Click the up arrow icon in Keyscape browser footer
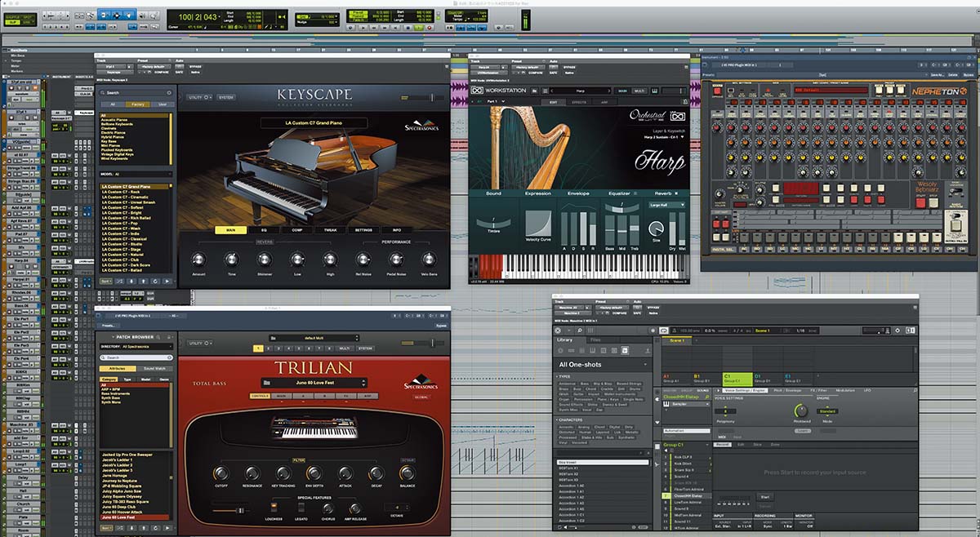This screenshot has height=537, width=980. 144,282
